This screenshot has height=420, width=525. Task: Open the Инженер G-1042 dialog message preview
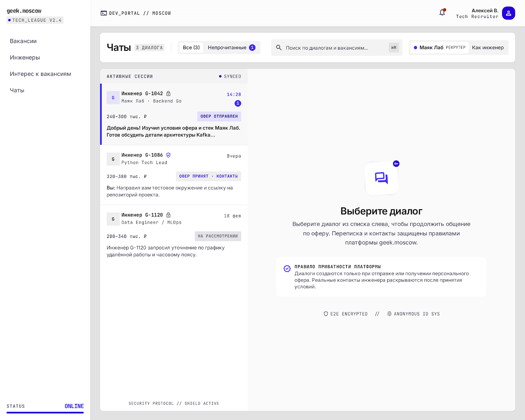[x=173, y=132]
